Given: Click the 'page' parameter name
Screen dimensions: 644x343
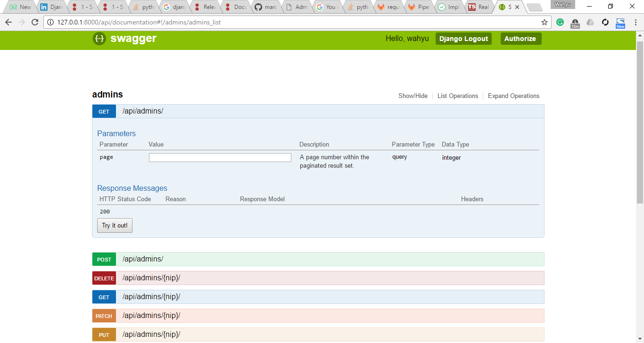Looking at the screenshot, I should click(106, 157).
